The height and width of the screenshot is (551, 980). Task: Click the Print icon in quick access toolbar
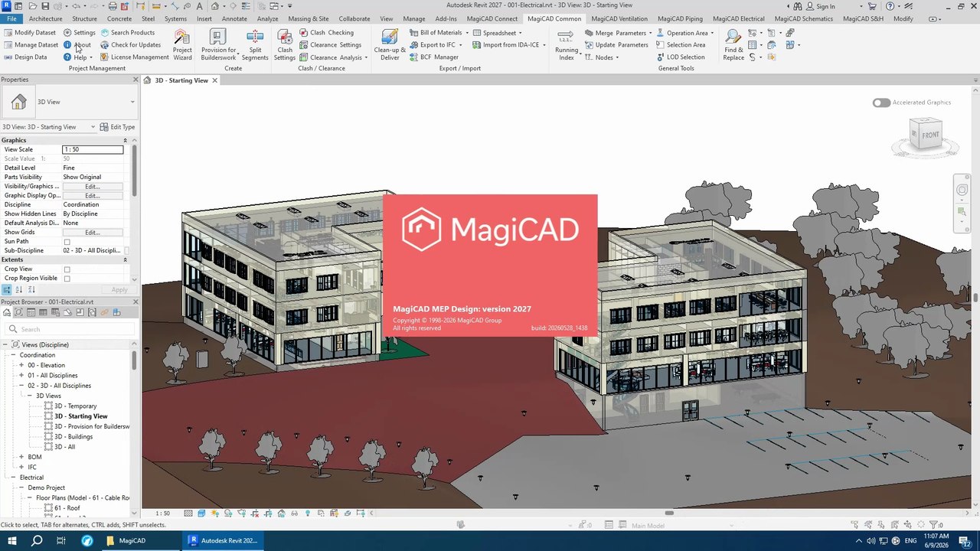point(113,6)
